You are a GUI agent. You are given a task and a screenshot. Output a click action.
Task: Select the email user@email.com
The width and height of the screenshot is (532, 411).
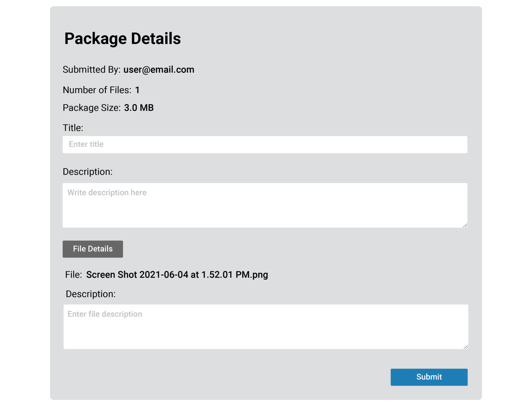coord(159,70)
